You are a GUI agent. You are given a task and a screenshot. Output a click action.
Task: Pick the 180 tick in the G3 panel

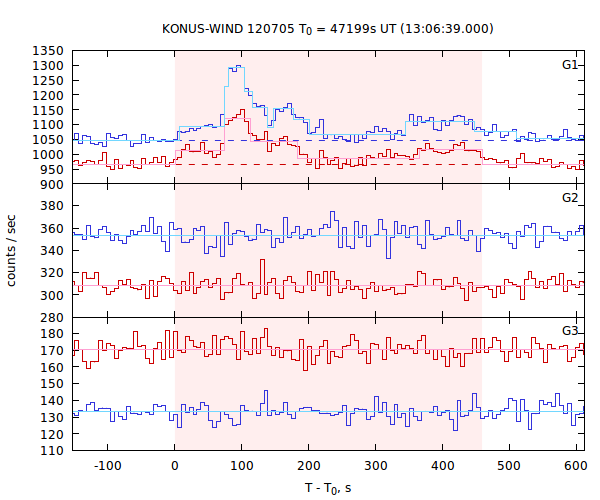[52, 334]
